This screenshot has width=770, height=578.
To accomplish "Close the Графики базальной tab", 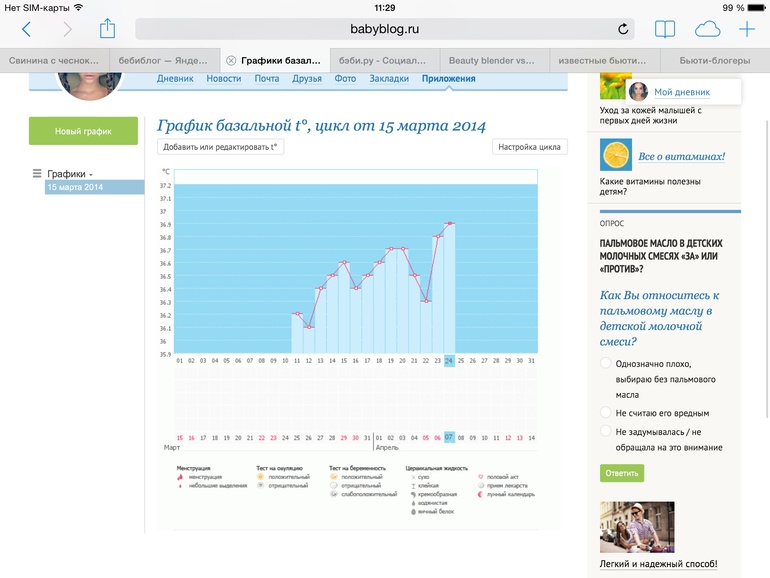I will coord(231,60).
